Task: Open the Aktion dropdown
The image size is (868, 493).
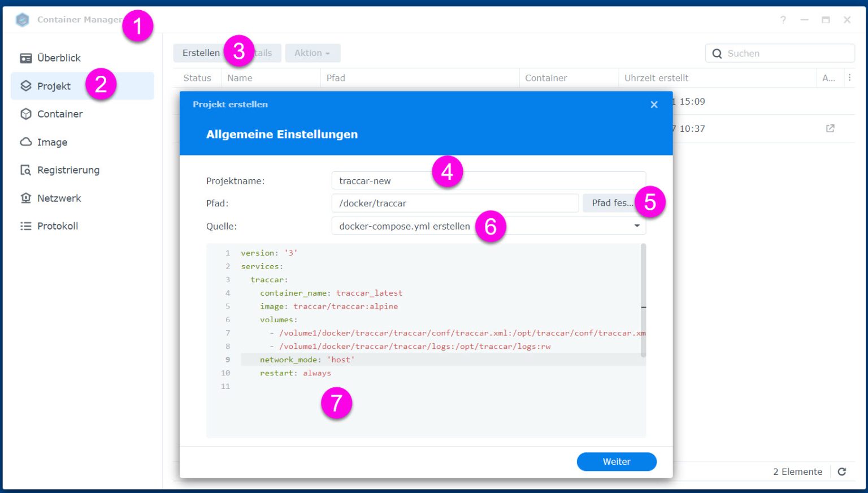Action: (x=313, y=53)
